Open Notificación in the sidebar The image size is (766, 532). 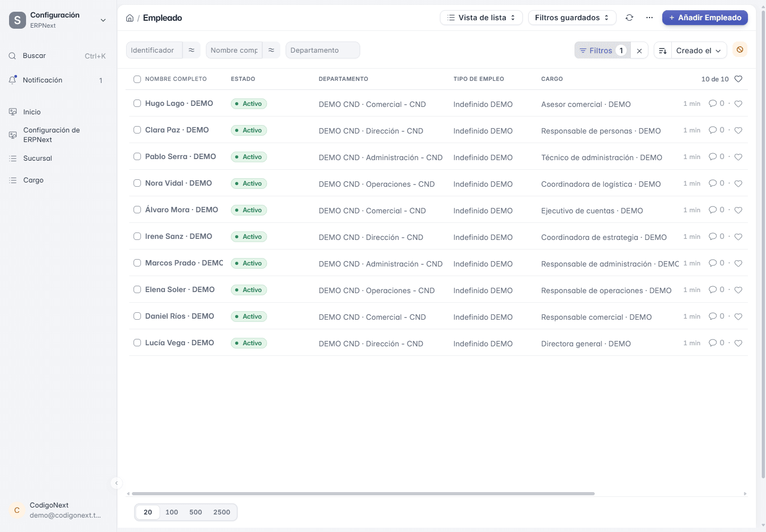pyautogui.click(x=57, y=80)
